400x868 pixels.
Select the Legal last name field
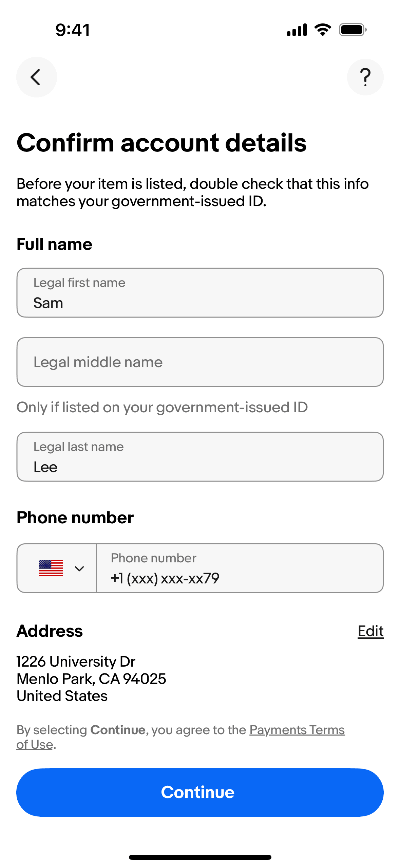point(200,457)
